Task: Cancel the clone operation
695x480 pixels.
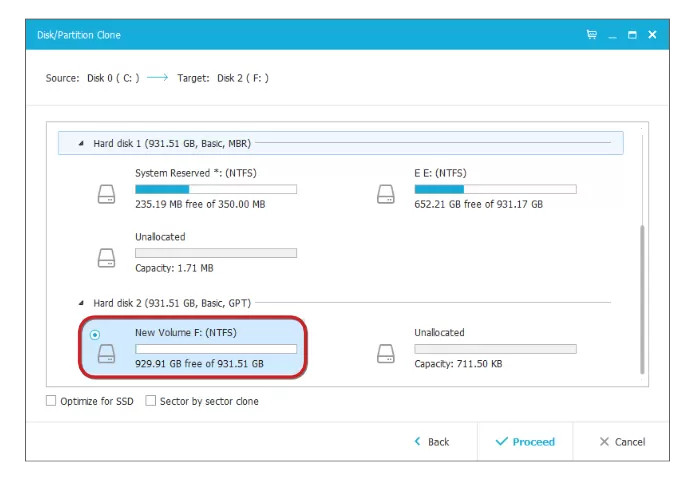Action: (622, 442)
